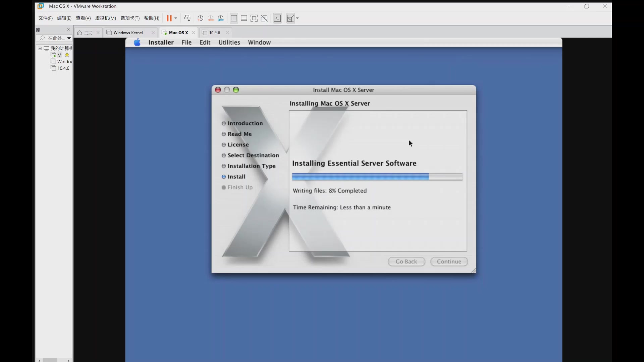This screenshot has height=362, width=644.
Task: Select the License step
Action: pos(235,145)
